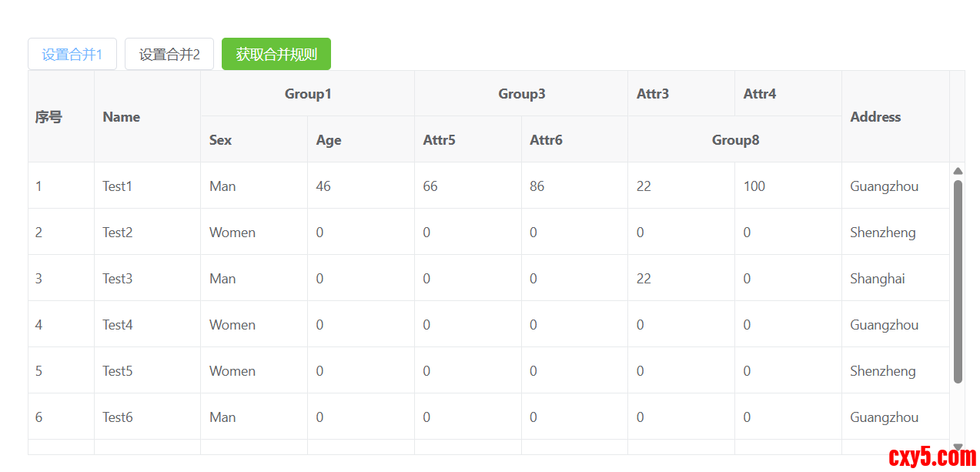This screenshot has width=980, height=472.
Task: Click the scrollbar down arrow
Action: tap(958, 447)
